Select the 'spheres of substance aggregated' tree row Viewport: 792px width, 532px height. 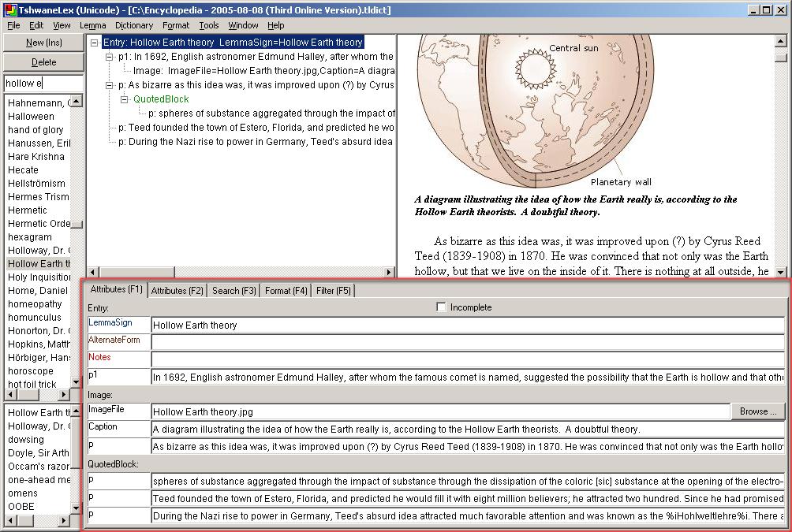(x=271, y=113)
